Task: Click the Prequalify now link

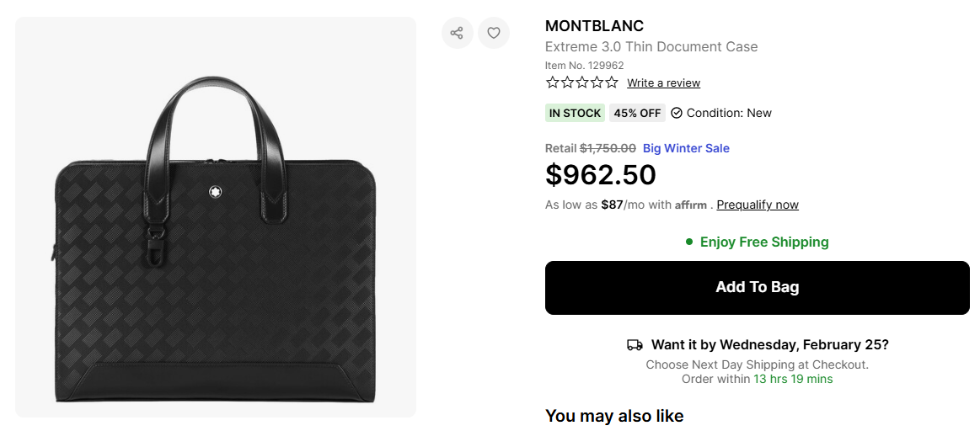Action: tap(758, 205)
